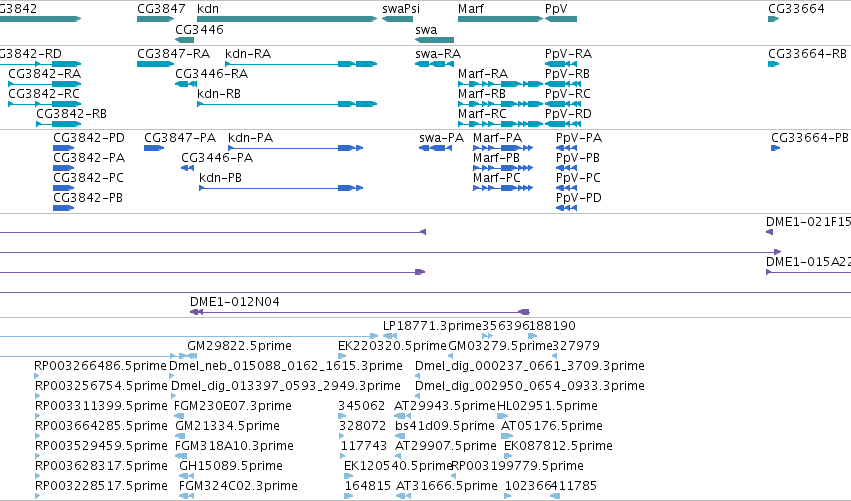The height and width of the screenshot is (501, 851).
Task: Click the CG3842-RA transcript label
Action: pyautogui.click(x=45, y=74)
